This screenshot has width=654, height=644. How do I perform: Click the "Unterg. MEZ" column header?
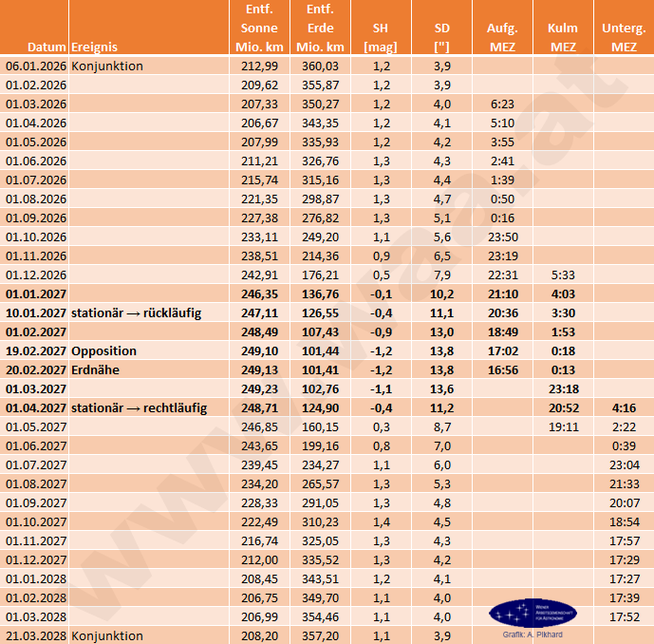point(624,37)
